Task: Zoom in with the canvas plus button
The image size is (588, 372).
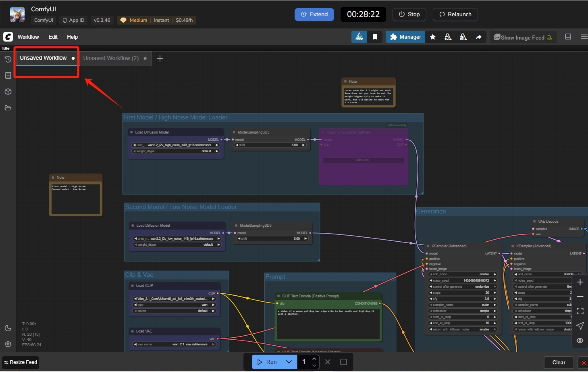Action: pyautogui.click(x=580, y=282)
